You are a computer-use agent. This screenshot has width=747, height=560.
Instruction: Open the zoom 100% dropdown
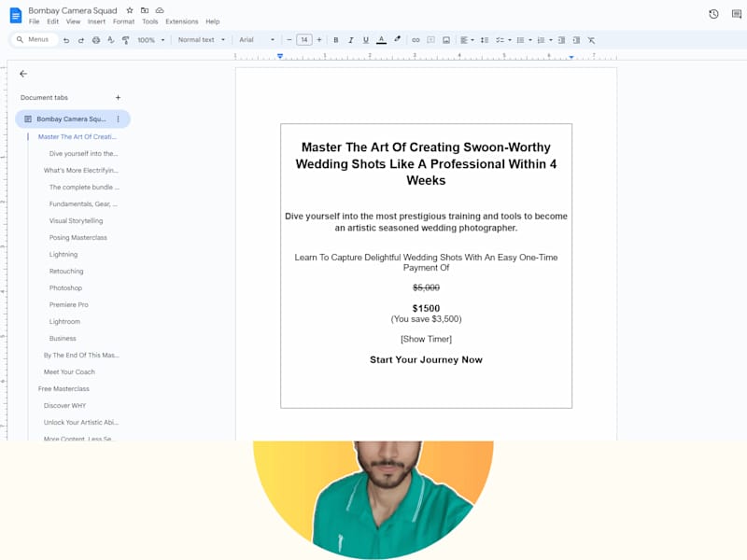(150, 40)
